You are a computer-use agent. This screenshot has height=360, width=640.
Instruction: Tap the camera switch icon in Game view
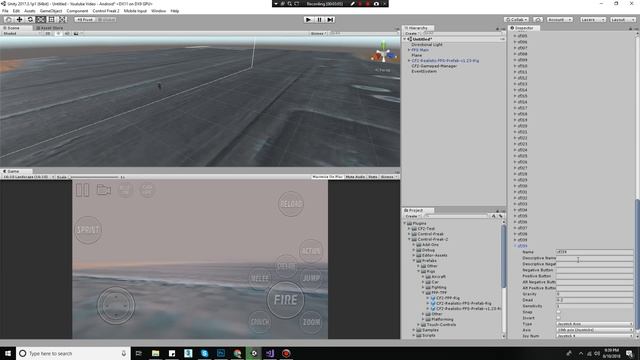tap(104, 190)
